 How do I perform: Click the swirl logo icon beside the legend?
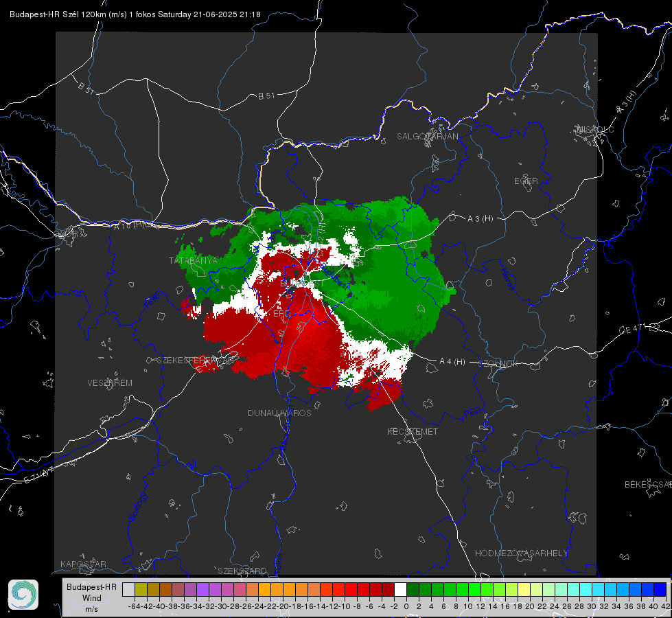[23, 595]
